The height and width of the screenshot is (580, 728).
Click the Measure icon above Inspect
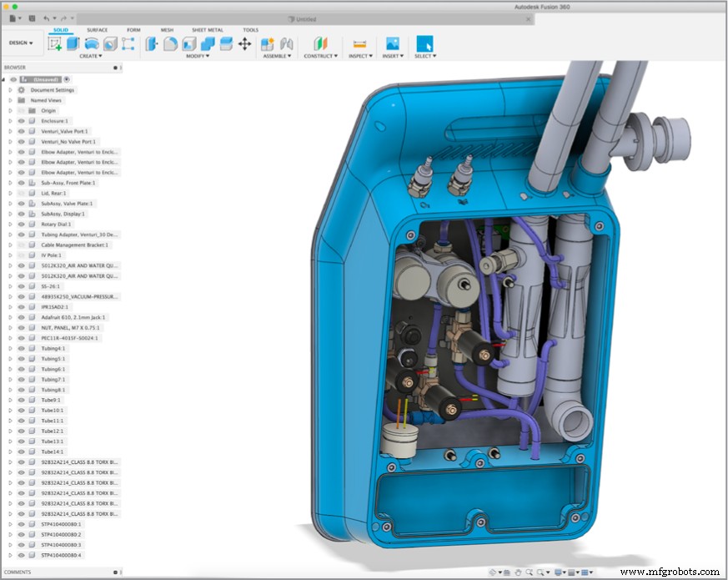pos(359,43)
